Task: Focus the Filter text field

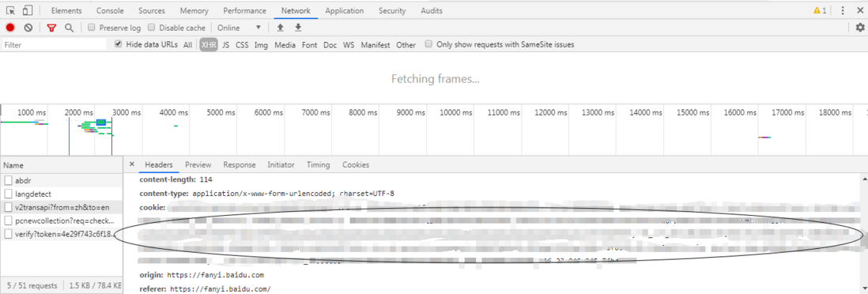Action: (x=55, y=45)
